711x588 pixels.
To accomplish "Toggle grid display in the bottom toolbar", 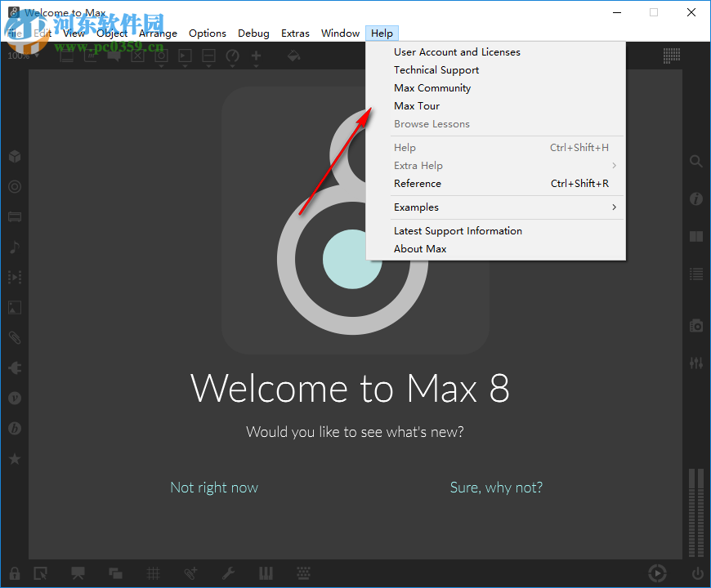I will (x=153, y=573).
